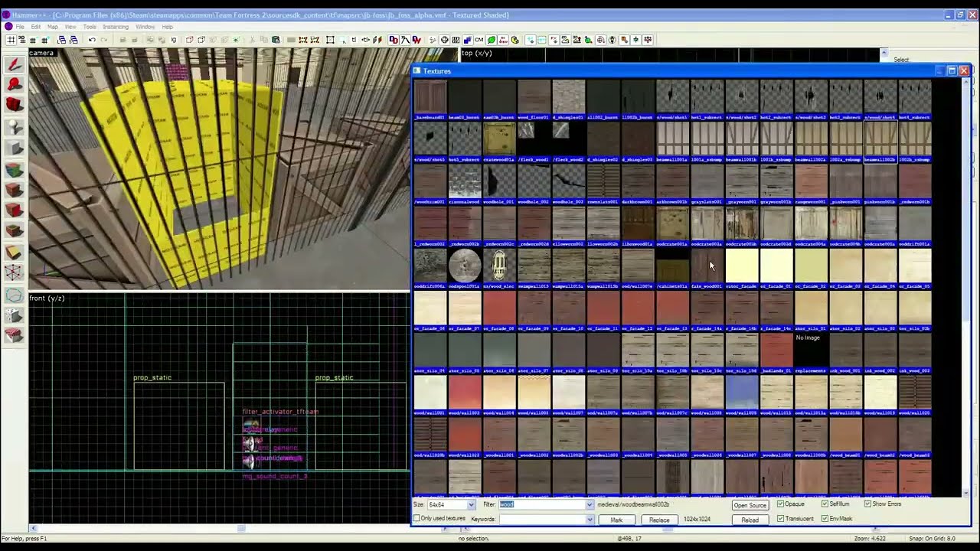Click the Mark button

[616, 520]
